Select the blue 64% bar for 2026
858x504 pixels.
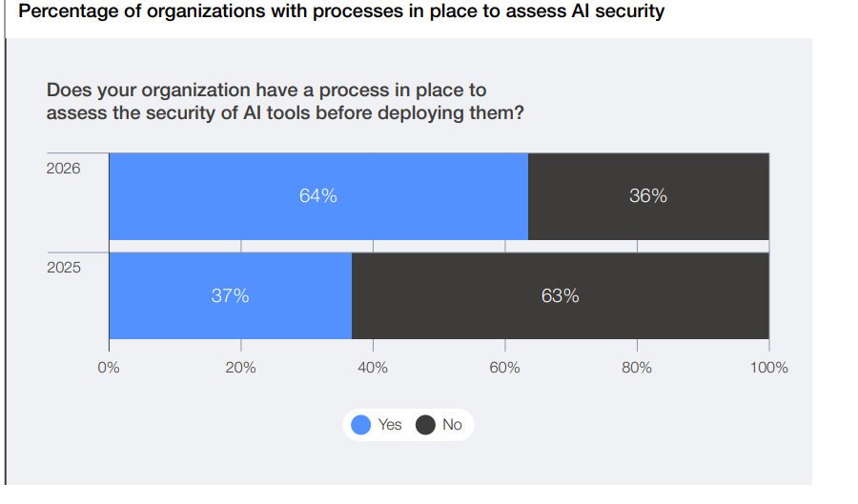click(x=318, y=196)
